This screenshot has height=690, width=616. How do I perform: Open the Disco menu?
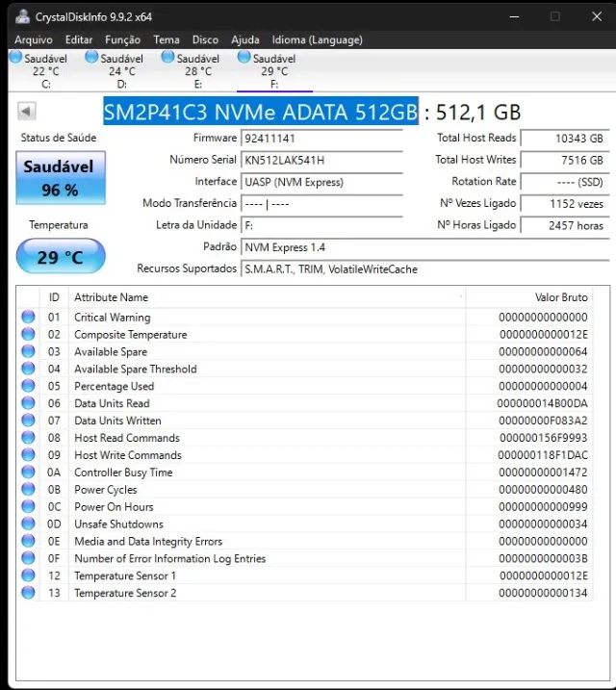coord(205,40)
